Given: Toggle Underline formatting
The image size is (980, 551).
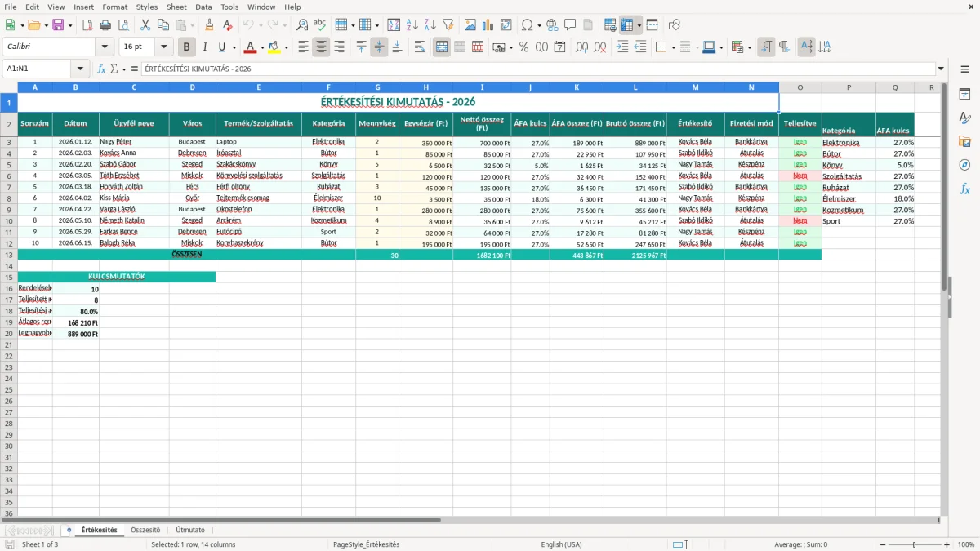Looking at the screenshot, I should coord(222,47).
